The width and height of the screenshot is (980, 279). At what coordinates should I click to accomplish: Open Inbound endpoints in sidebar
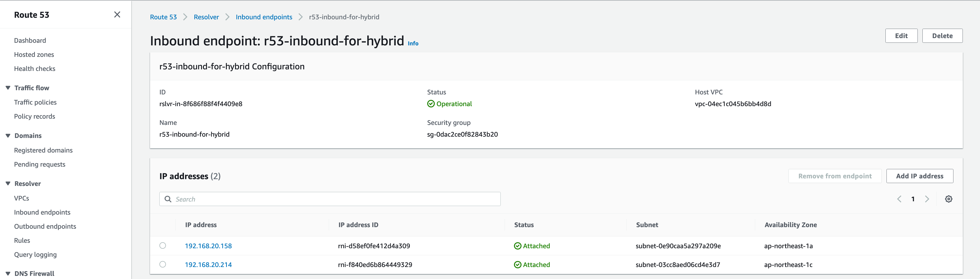click(42, 213)
